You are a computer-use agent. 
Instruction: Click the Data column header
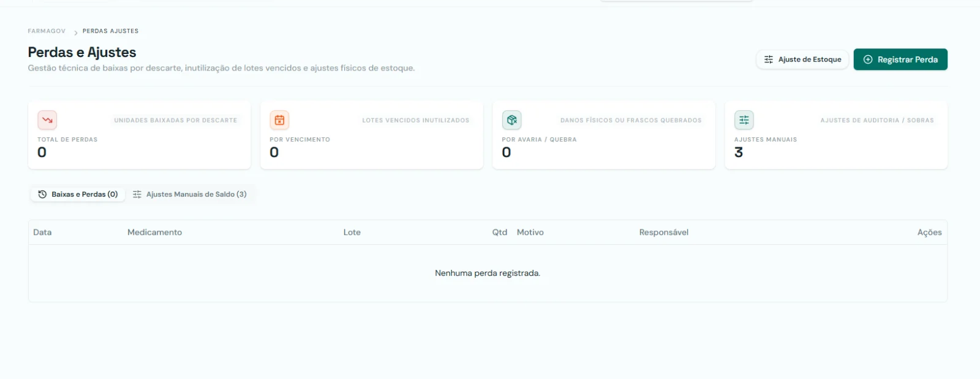click(42, 232)
